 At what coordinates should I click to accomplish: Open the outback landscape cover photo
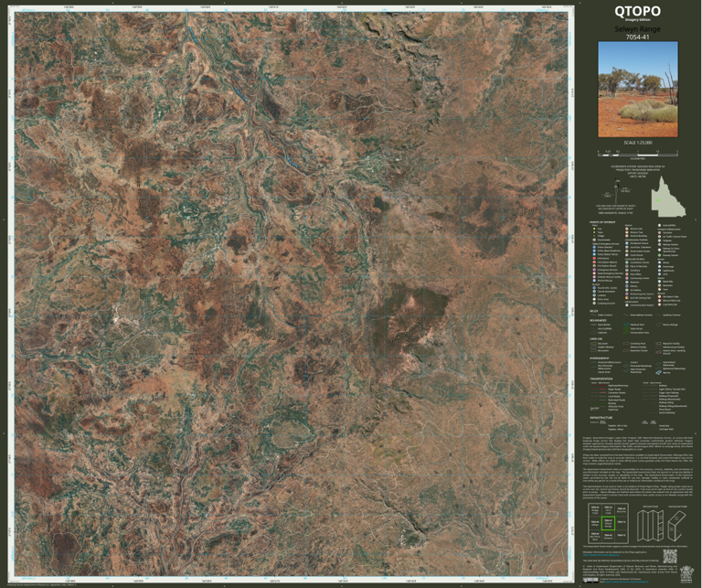coord(637,90)
